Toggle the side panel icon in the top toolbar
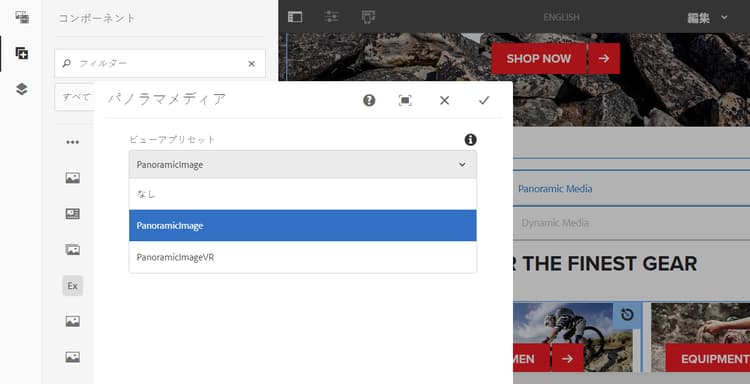 coord(295,17)
